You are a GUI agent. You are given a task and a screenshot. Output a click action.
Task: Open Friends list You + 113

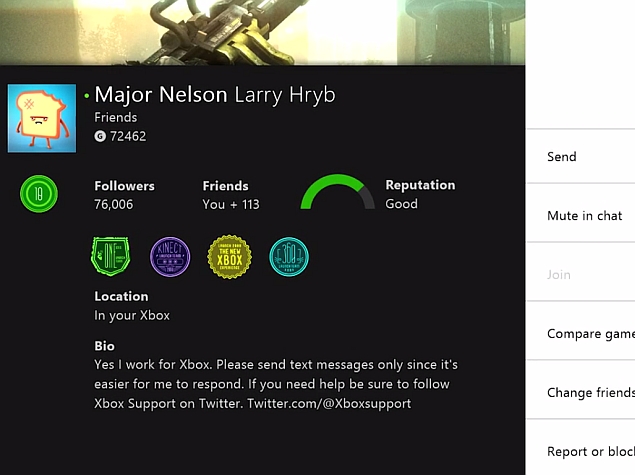tap(231, 204)
